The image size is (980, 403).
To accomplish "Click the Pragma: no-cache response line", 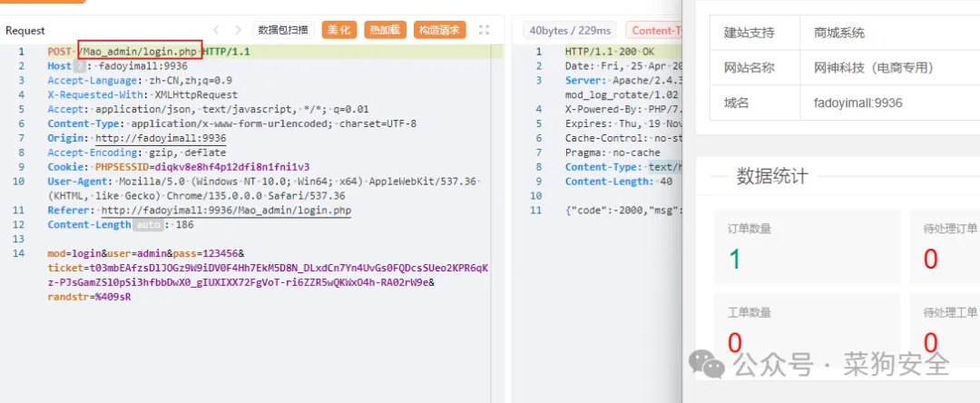I will [612, 152].
